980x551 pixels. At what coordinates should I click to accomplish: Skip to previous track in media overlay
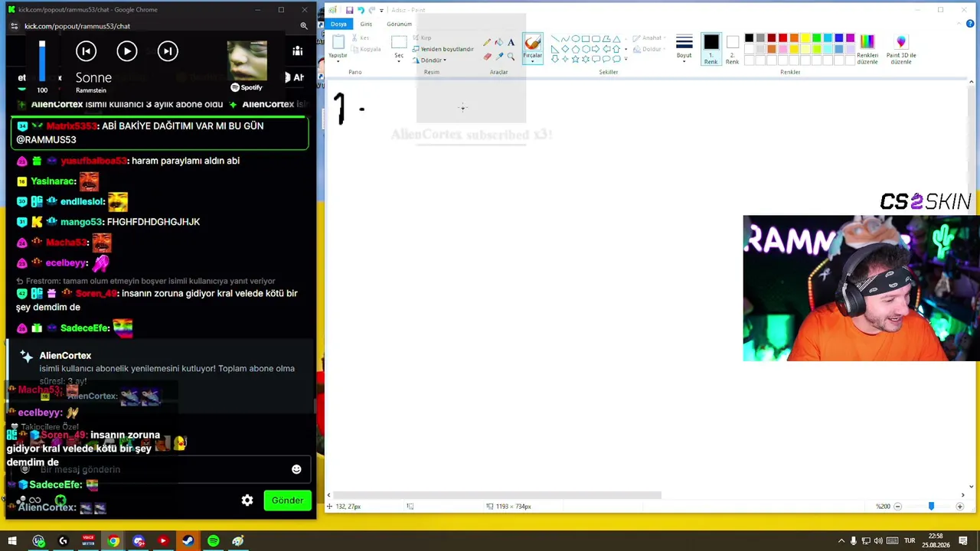86,51
